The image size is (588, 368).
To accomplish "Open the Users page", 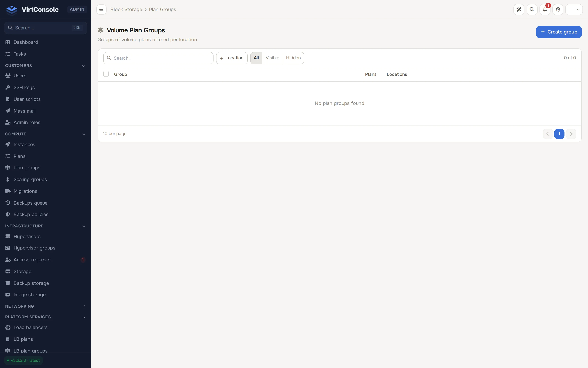I will (x=45, y=76).
